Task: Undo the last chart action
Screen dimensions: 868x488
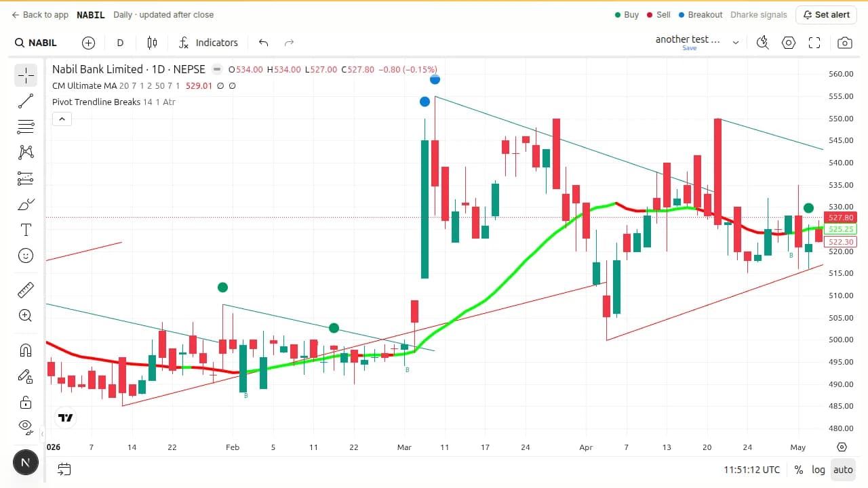Action: click(x=264, y=43)
